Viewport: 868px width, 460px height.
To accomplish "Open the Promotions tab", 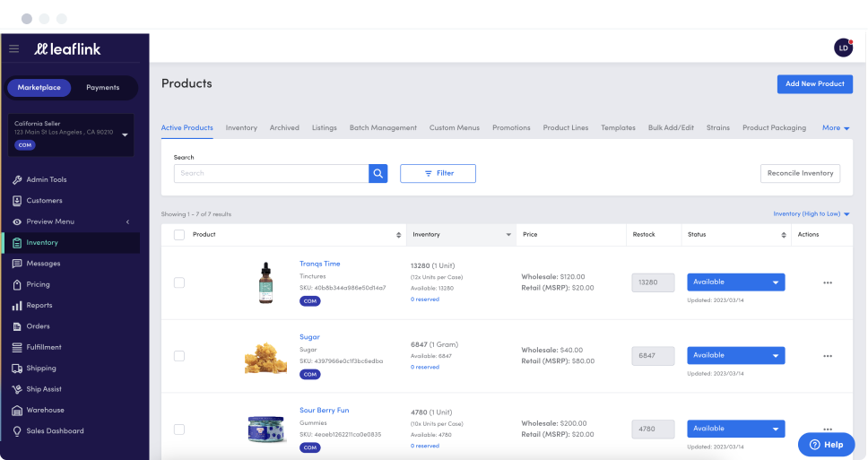I will click(x=511, y=128).
